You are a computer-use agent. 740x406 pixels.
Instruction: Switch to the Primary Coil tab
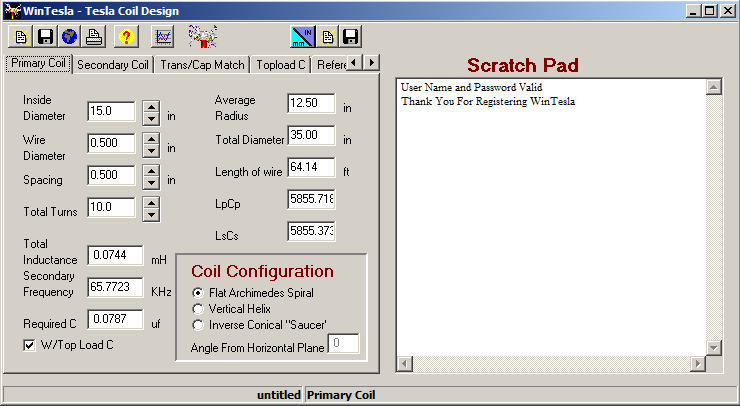[38, 63]
